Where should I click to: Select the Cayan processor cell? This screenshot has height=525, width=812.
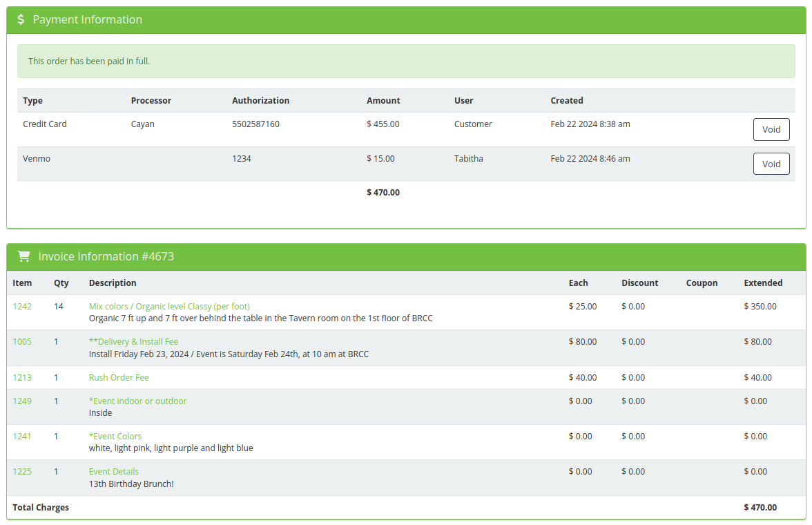(142, 124)
